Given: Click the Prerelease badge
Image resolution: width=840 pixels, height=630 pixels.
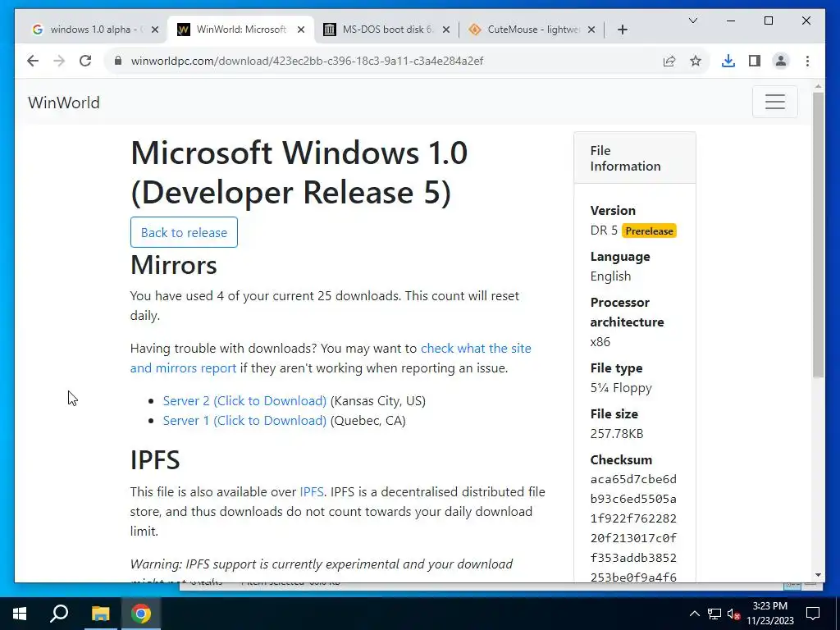Looking at the screenshot, I should [x=649, y=231].
